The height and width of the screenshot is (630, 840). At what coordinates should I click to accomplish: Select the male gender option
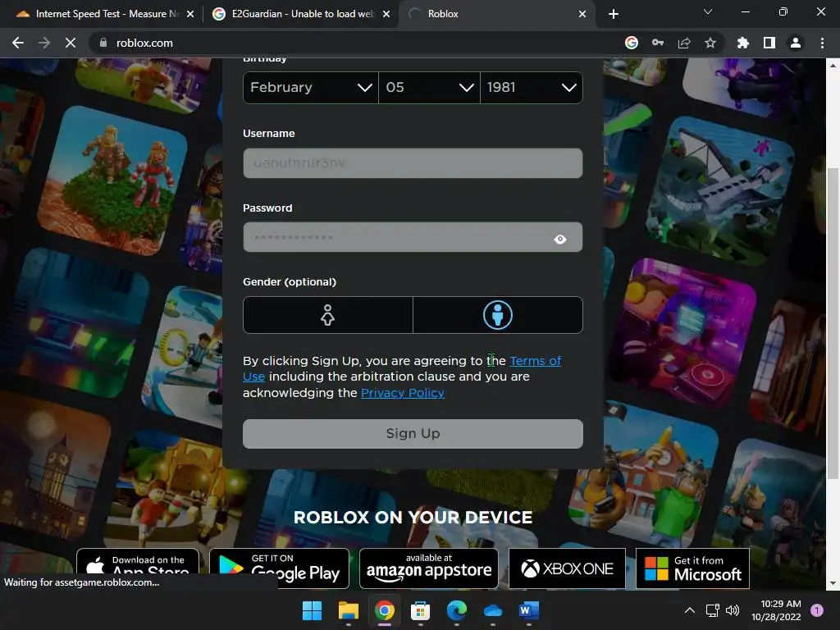pyautogui.click(x=498, y=315)
